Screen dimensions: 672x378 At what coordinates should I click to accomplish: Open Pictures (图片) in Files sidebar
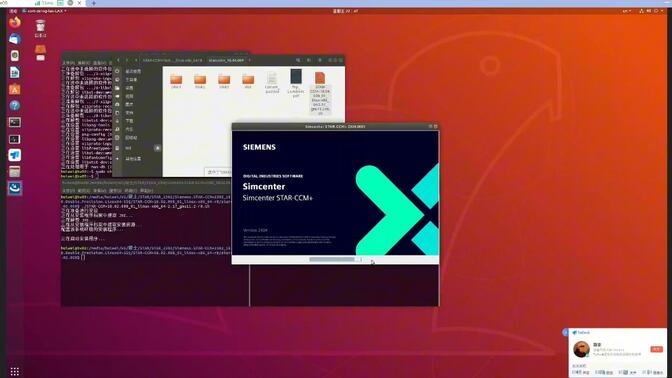tap(129, 105)
